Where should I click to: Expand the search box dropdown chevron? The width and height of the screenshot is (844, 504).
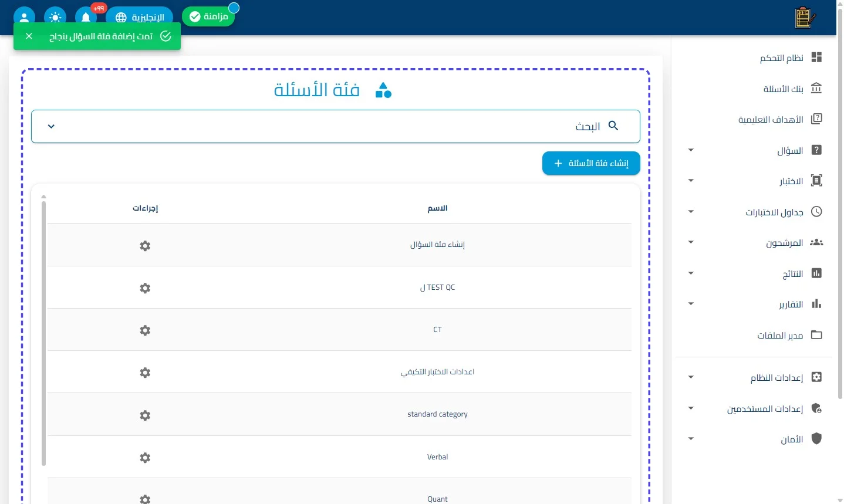(51, 126)
